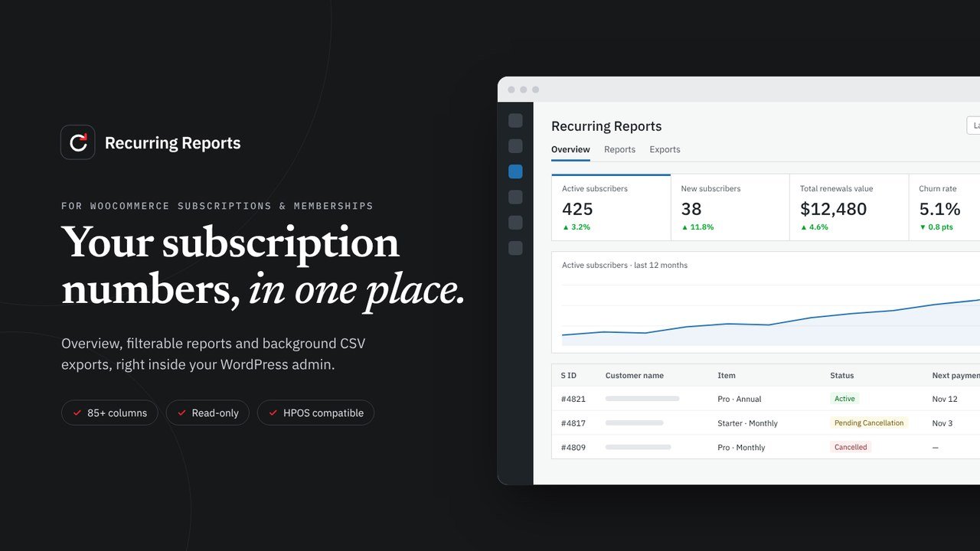This screenshot has width=980, height=551.
Task: Select the New subscribers stat card
Action: [730, 207]
